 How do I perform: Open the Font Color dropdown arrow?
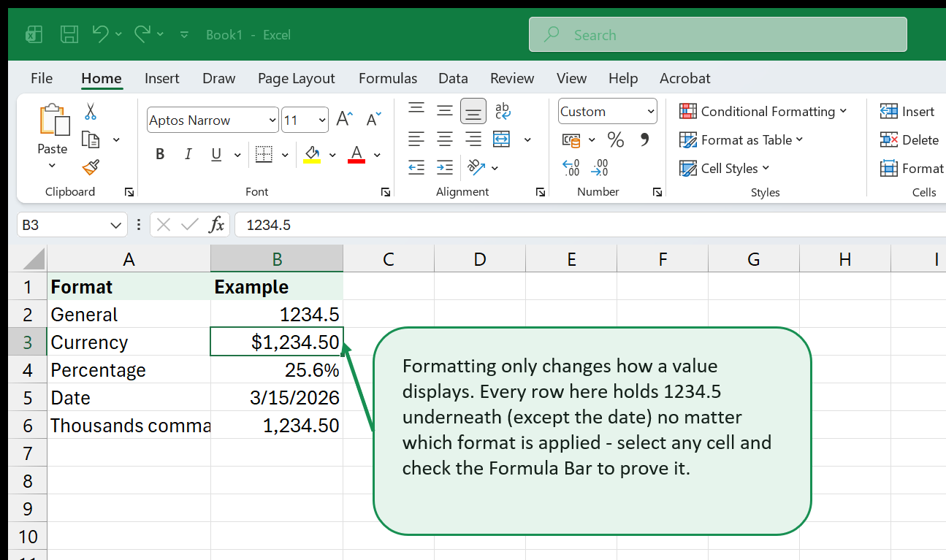click(377, 155)
